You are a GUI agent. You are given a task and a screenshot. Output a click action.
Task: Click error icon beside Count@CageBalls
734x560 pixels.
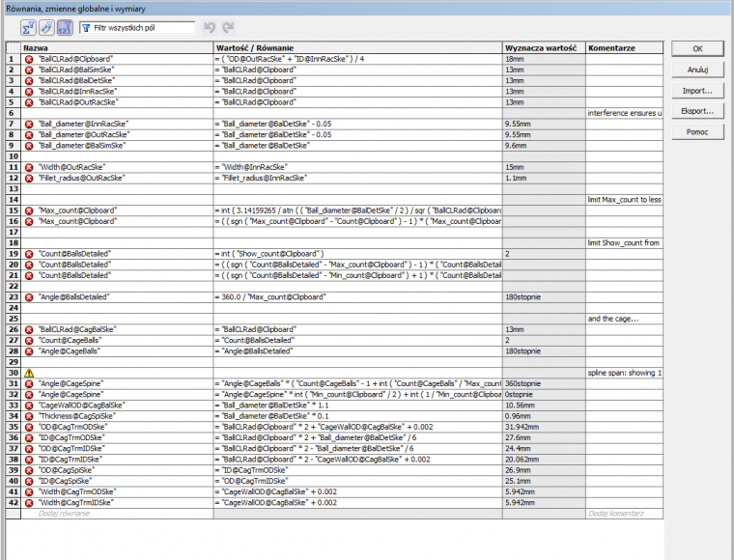(29, 341)
